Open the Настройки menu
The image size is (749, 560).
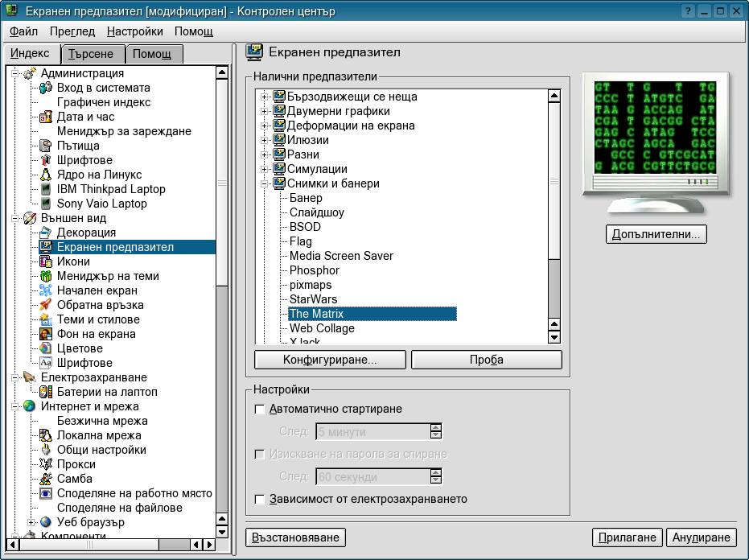point(134,31)
